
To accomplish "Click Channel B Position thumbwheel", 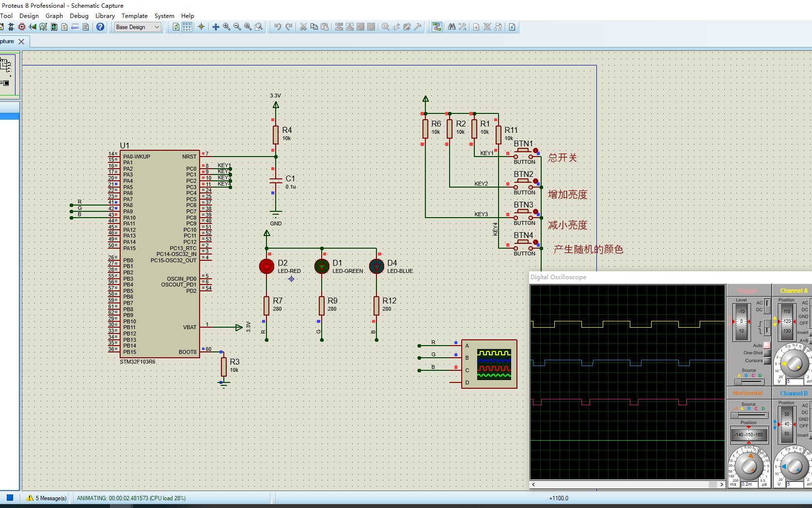I will click(787, 424).
